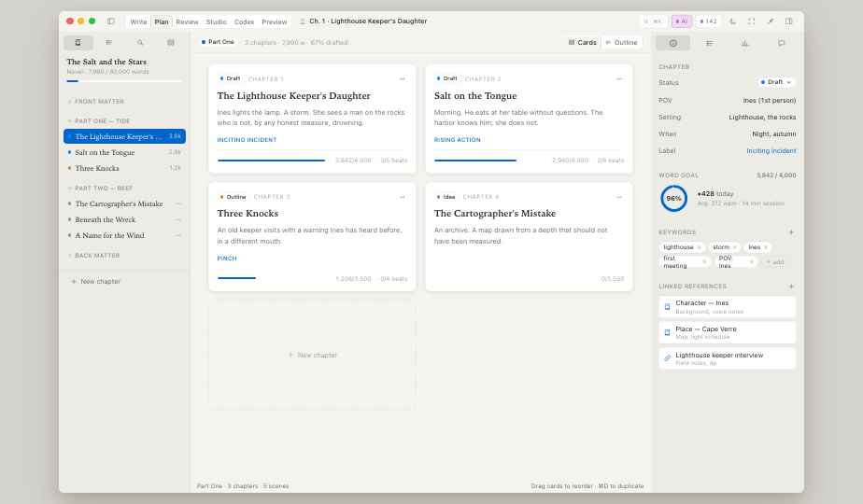Screen dimensions: 863x504
Task: Enter fullscreen focus mode
Action: (751, 21)
